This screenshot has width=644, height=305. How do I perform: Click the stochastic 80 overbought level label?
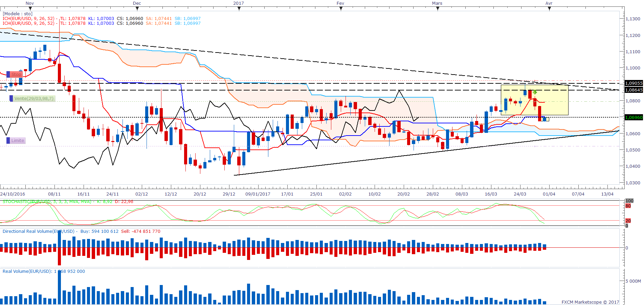(628, 206)
